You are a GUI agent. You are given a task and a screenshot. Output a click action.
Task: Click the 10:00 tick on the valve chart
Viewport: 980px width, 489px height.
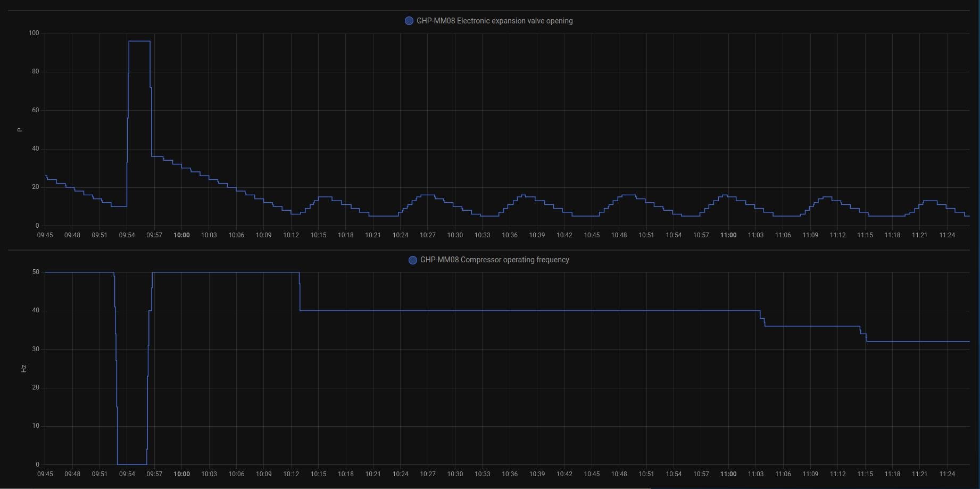pos(181,235)
